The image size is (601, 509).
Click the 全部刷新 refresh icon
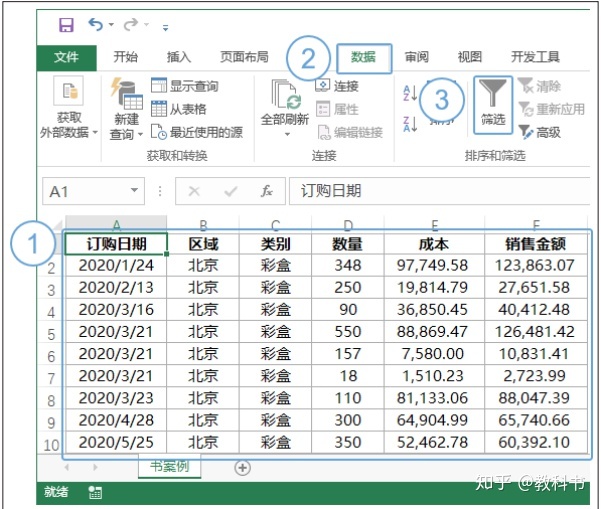click(x=286, y=95)
